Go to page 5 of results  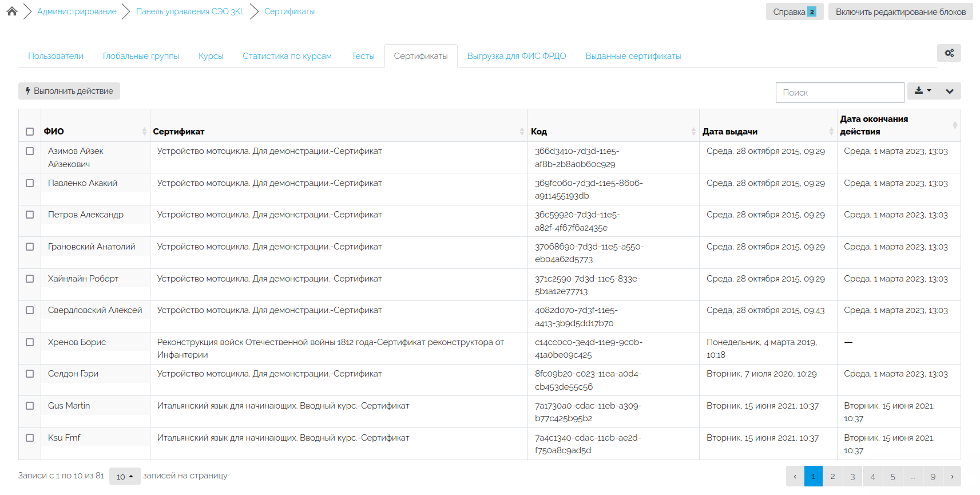pos(892,477)
